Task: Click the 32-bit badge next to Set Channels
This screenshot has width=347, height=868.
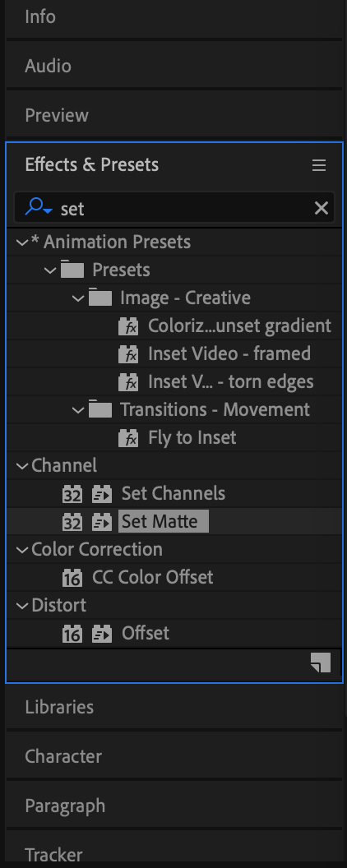Action: tap(72, 494)
